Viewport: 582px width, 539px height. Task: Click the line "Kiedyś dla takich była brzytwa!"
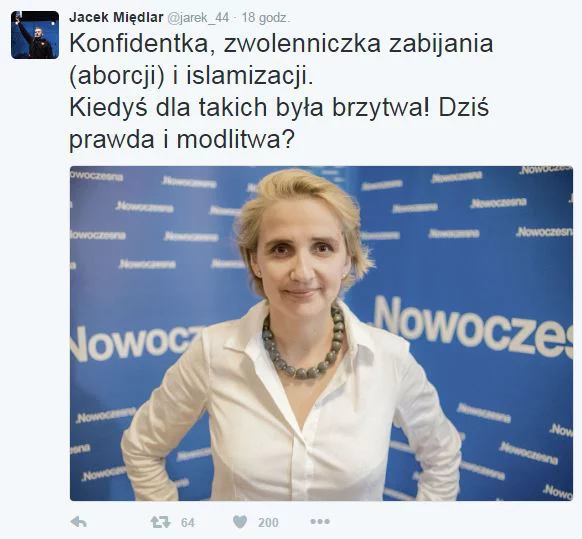tap(250, 108)
